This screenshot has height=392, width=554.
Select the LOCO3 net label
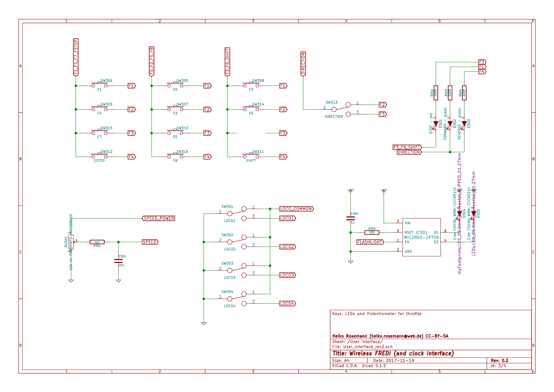click(x=288, y=275)
